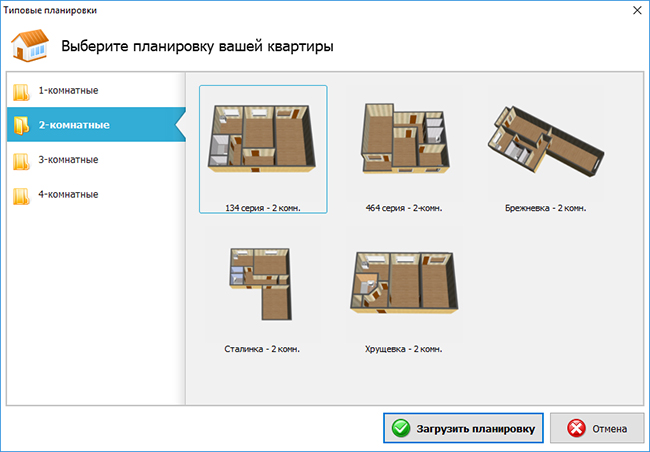Click the Отмена button
The image size is (650, 452).
tap(597, 428)
